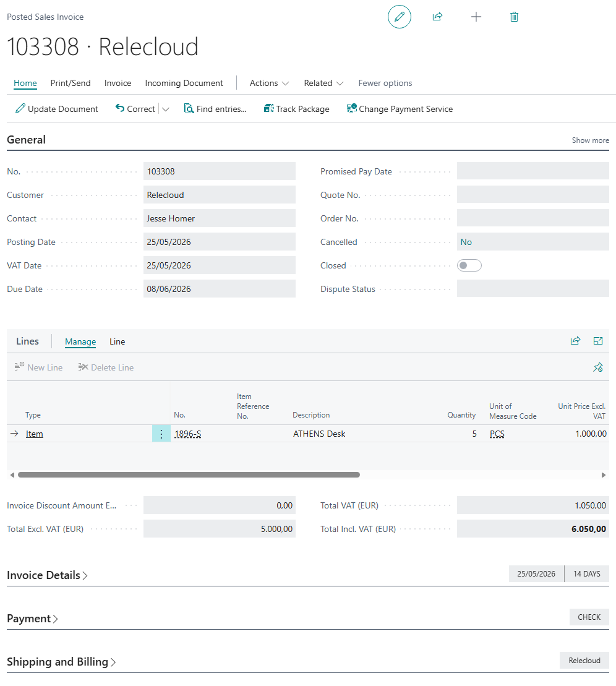Select the Line tab in Lines
The height and width of the screenshot is (686, 616).
[x=118, y=341]
